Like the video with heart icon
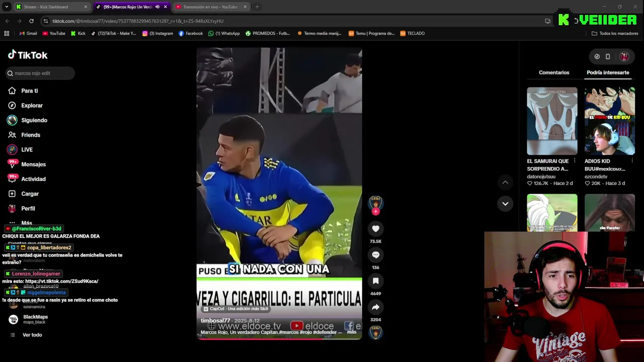Viewport: 644px width, 362px height. [375, 229]
